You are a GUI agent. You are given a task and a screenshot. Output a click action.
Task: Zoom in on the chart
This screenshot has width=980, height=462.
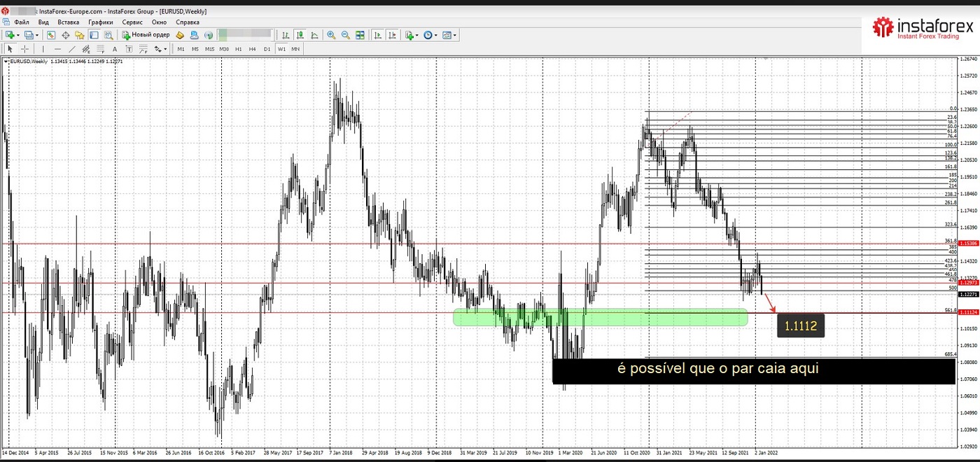(330, 35)
